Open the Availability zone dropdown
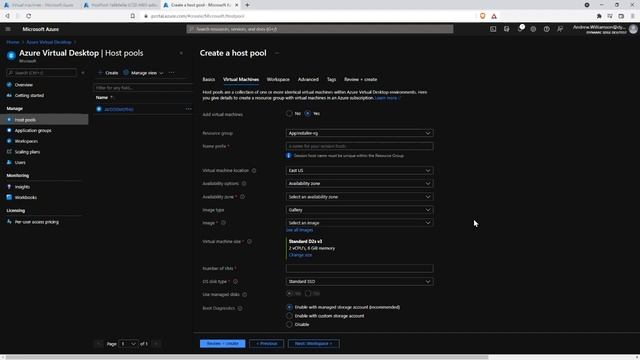This screenshot has height=360, width=640. coord(359,197)
